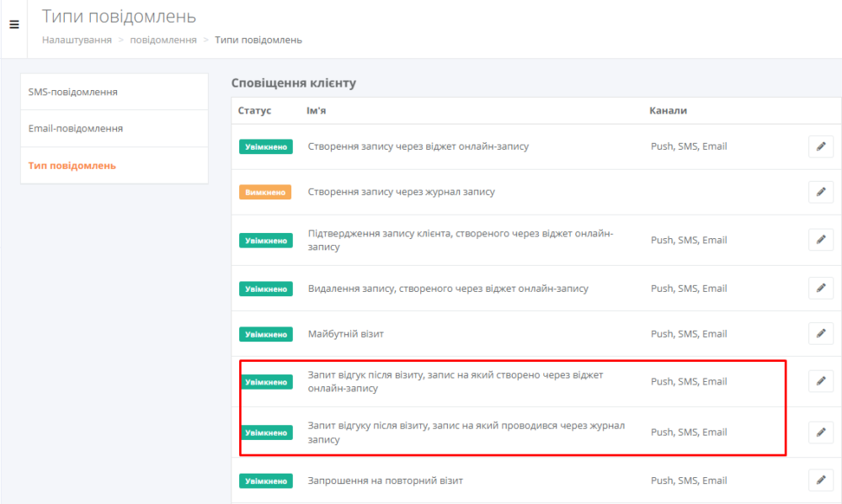Edit review request via journal row pencil
842x504 pixels.
point(820,432)
